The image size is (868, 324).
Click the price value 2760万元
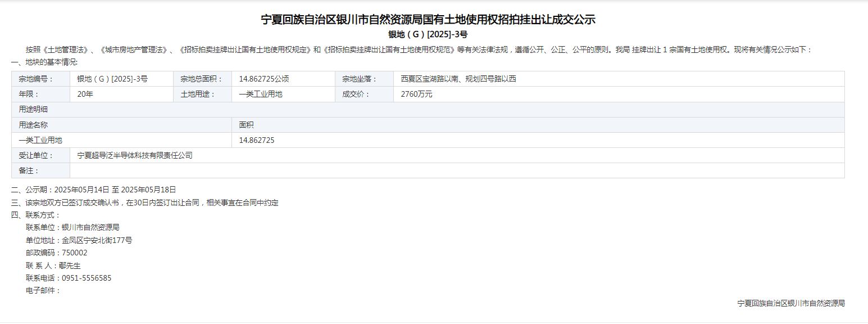point(416,94)
